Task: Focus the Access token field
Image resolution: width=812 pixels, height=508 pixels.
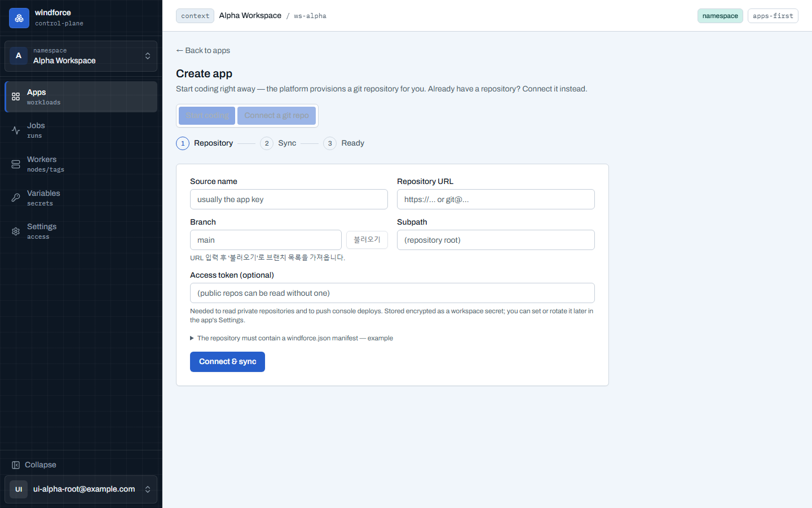Action: (392, 293)
